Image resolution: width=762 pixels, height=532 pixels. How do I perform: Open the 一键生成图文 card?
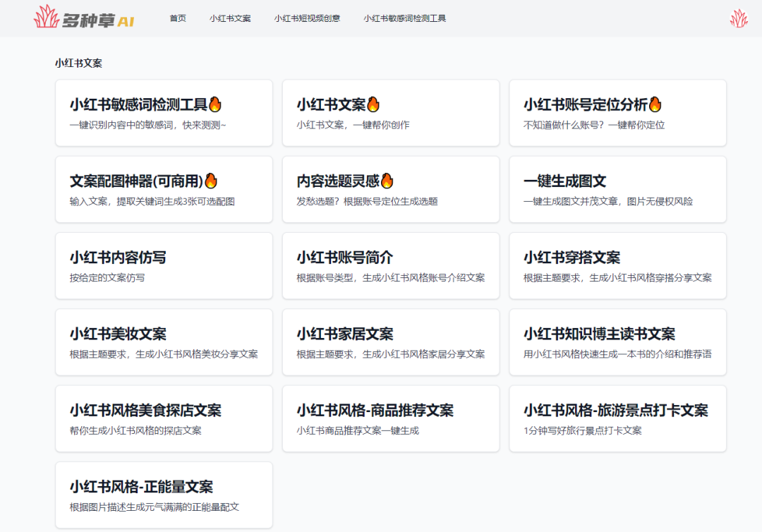tap(617, 190)
